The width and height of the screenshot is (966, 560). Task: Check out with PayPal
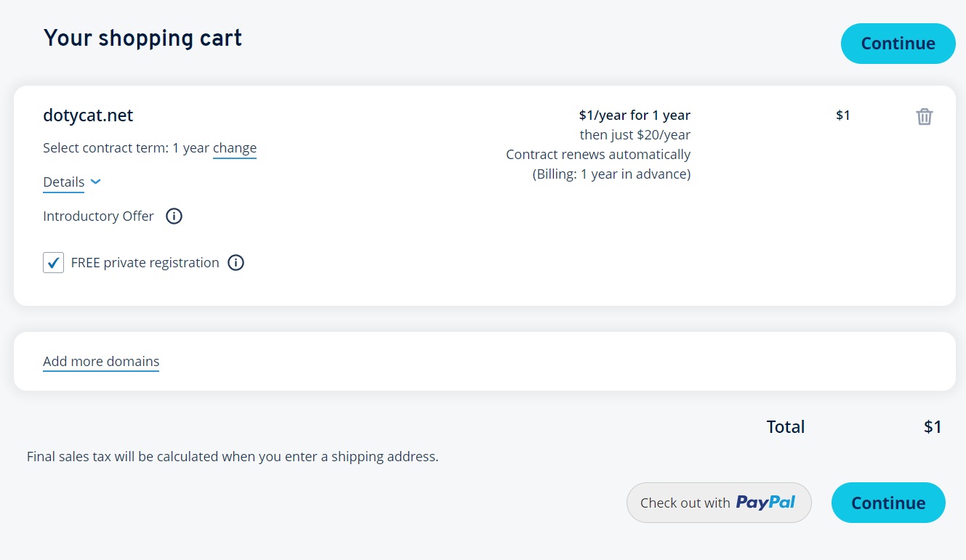click(718, 503)
